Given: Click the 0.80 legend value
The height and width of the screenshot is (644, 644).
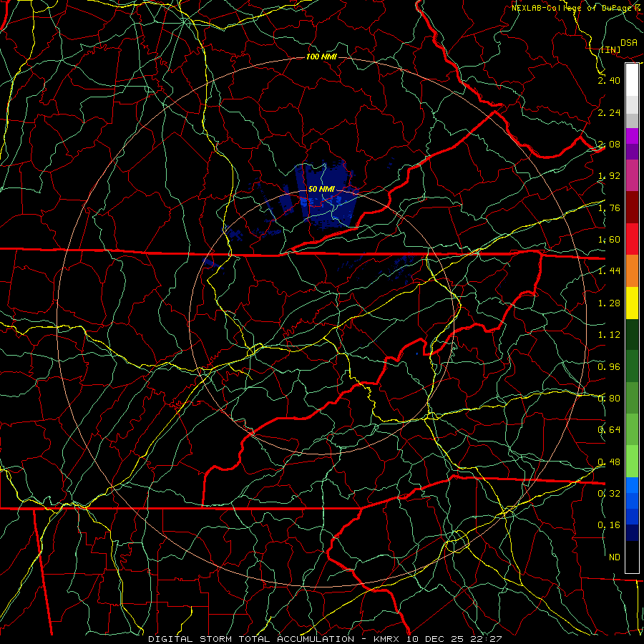Looking at the screenshot, I should pyautogui.click(x=609, y=399).
